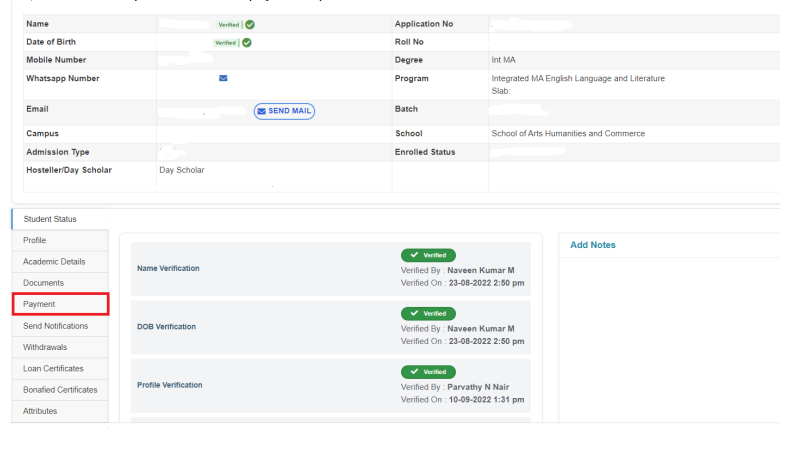Click the Verified label next to Date of Birth
The image size is (791, 453).
pyautogui.click(x=226, y=43)
